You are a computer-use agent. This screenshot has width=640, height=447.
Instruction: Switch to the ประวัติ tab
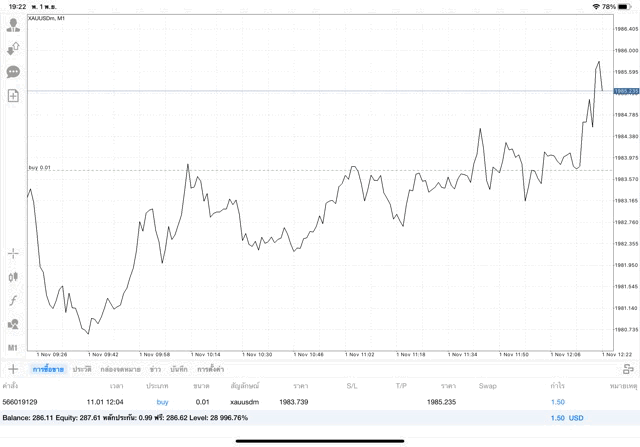82,369
